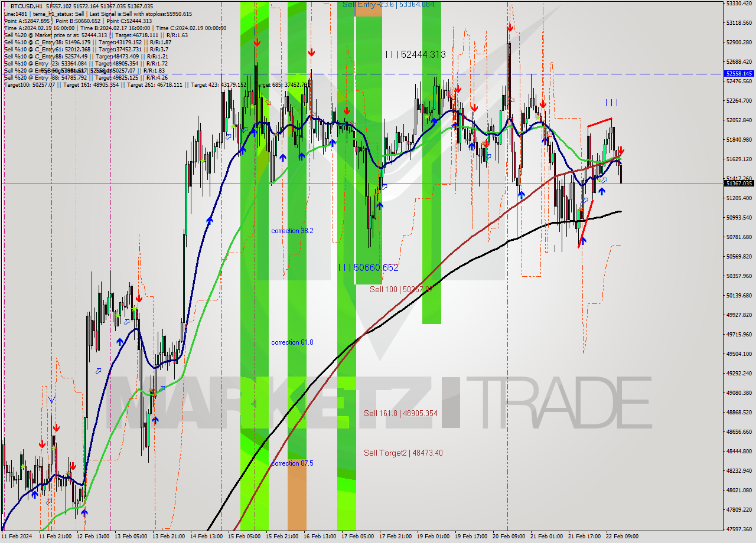Select the Sell %20 @ Market price line

pos(96,35)
